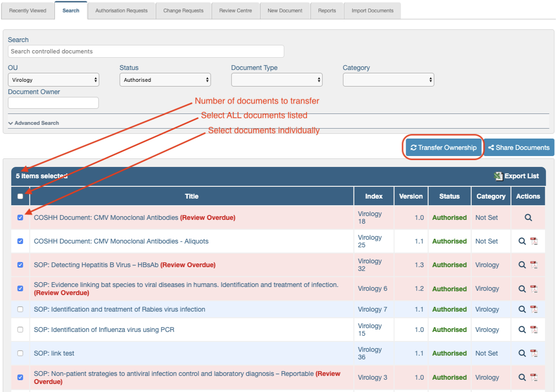Image resolution: width=556 pixels, height=392 pixels.
Task: Sort by the Version column header
Action: pos(411,196)
